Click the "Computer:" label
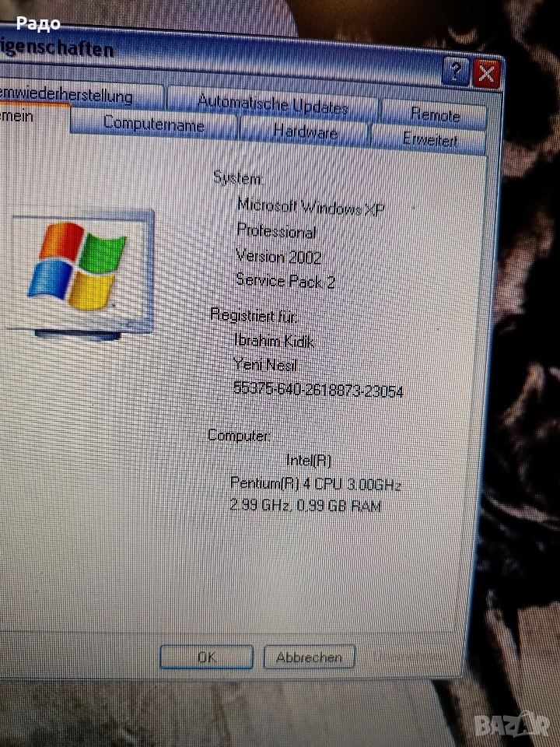Screen dimensions: 560x747 point(239,436)
